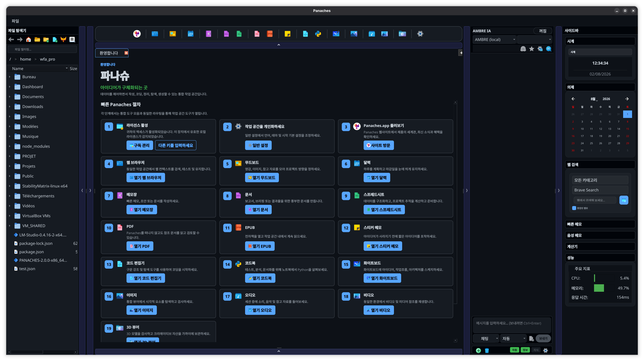The image size is (644, 361).
Task: Open the 채팅 mode dropdown
Action: pos(486,339)
